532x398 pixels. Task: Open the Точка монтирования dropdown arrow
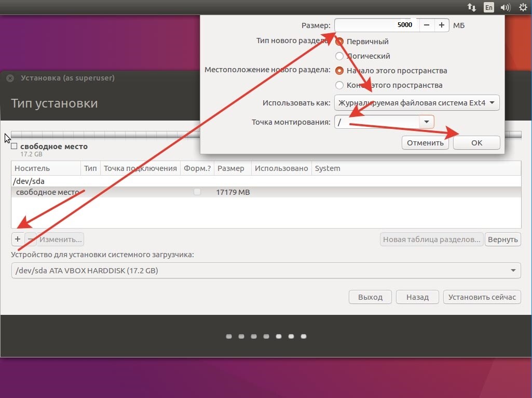pos(427,122)
